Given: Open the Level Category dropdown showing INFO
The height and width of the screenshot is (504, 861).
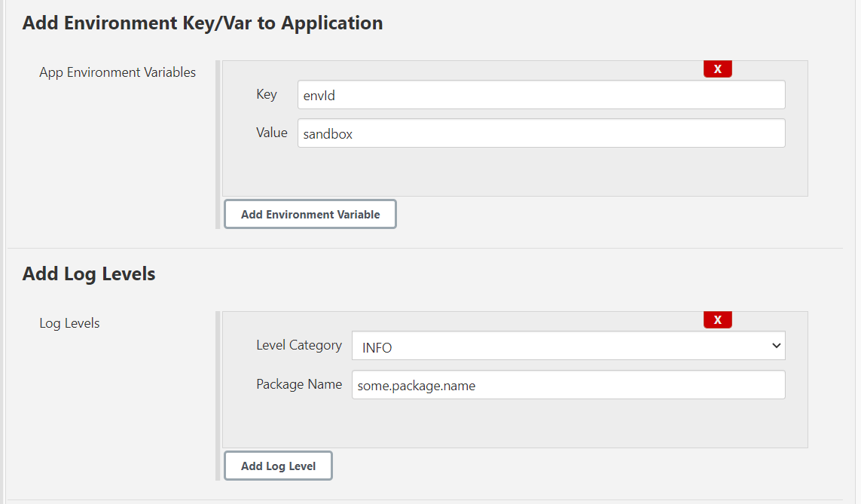Looking at the screenshot, I should [557, 347].
